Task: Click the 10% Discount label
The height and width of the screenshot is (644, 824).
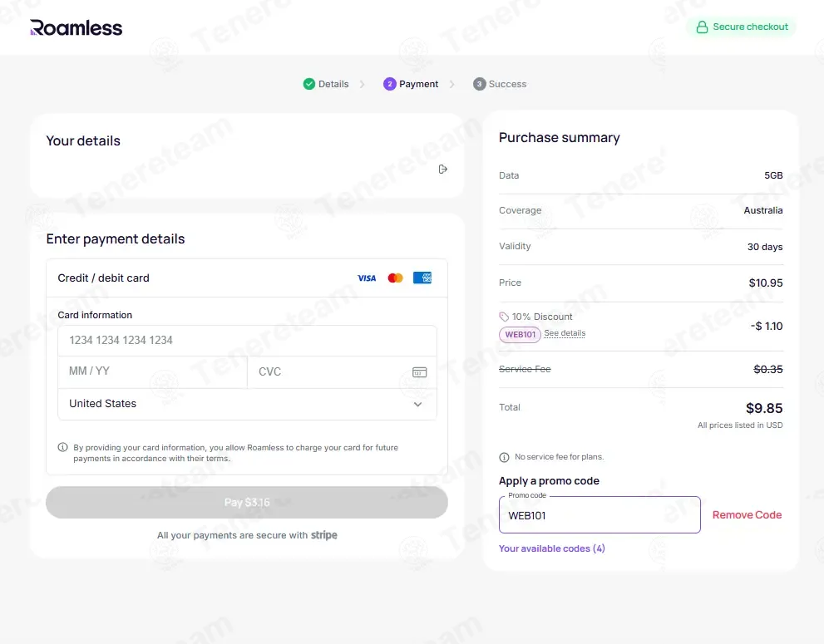Action: click(542, 317)
